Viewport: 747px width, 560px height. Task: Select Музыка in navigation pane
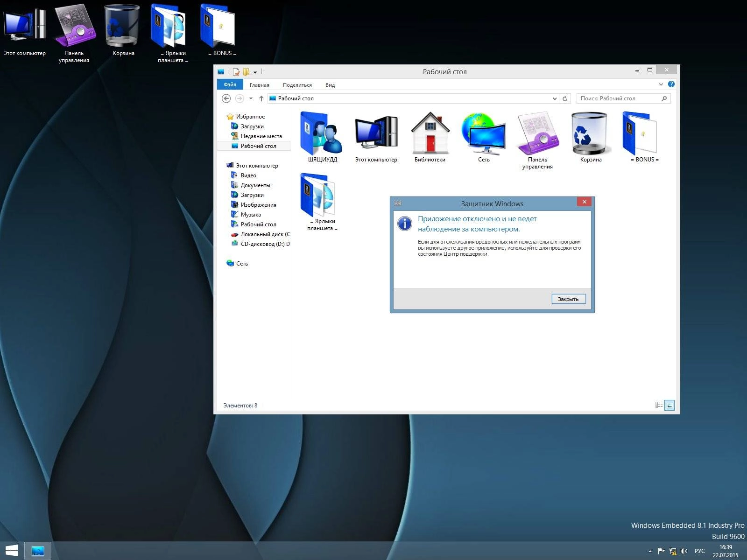246,215
